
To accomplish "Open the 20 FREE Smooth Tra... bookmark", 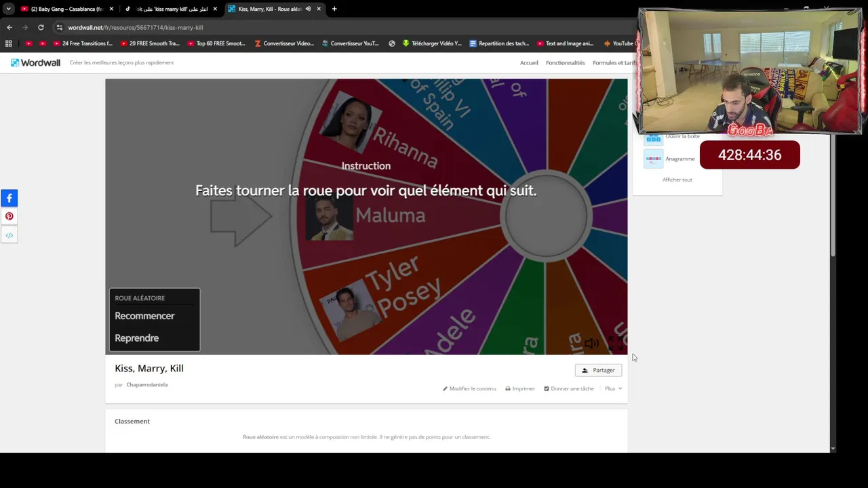I will click(x=149, y=43).
